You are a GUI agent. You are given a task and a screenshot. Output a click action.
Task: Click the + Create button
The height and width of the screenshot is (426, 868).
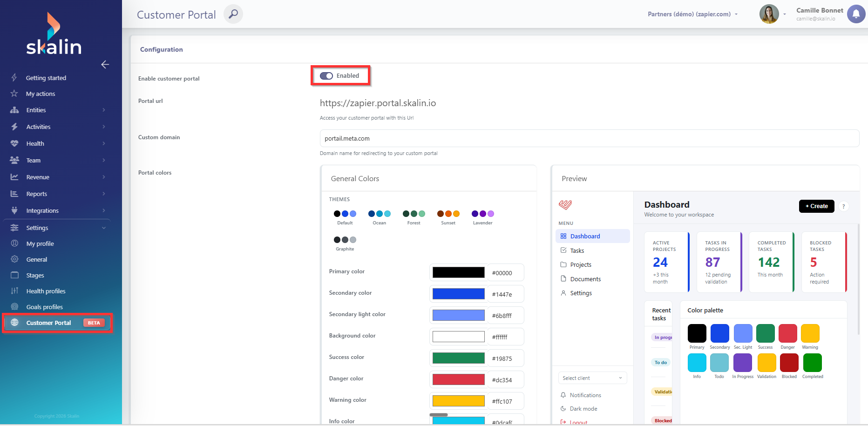(x=816, y=206)
